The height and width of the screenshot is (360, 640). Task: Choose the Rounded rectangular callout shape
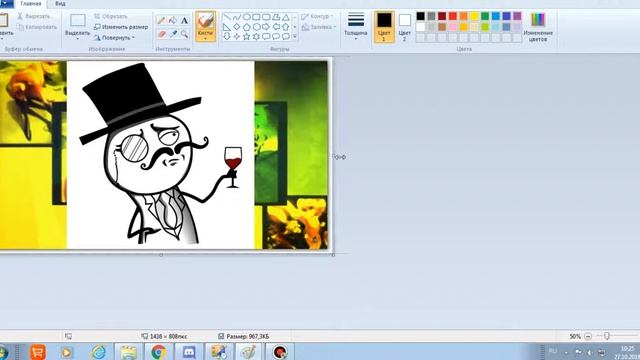click(266, 36)
